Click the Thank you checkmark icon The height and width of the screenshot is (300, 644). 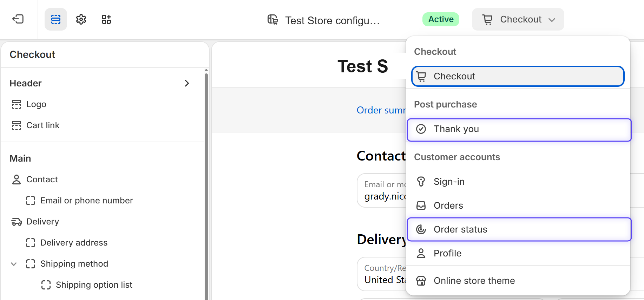click(x=421, y=129)
